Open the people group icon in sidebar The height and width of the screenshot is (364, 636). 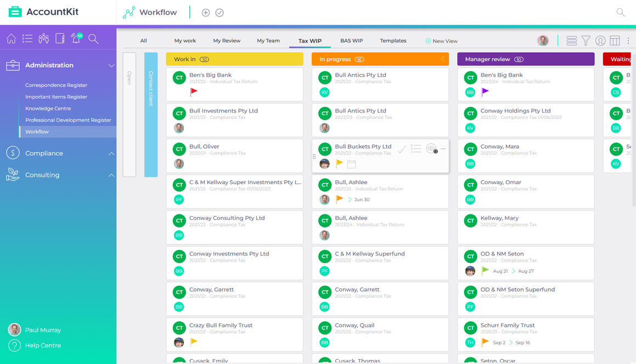43,38
